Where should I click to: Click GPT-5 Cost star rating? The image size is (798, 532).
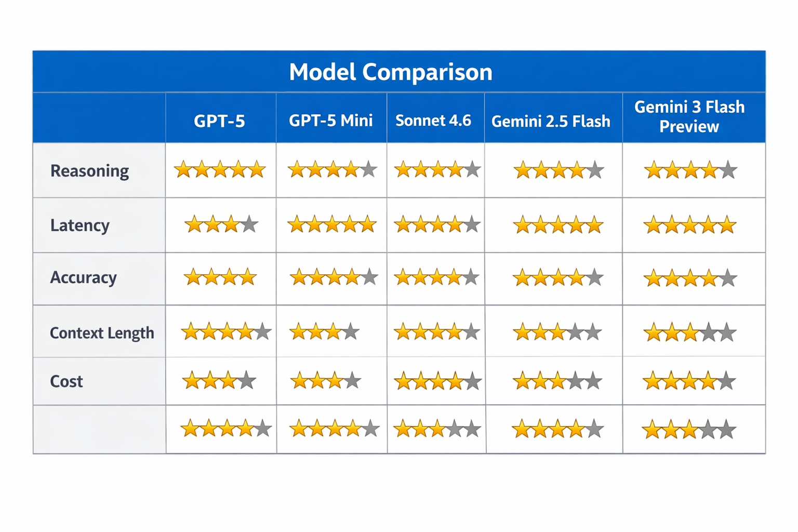coord(219,381)
